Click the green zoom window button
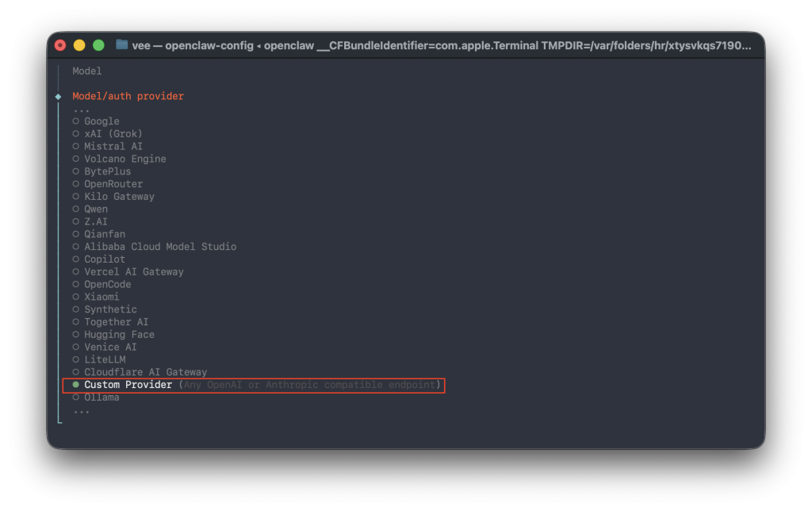 (x=98, y=45)
